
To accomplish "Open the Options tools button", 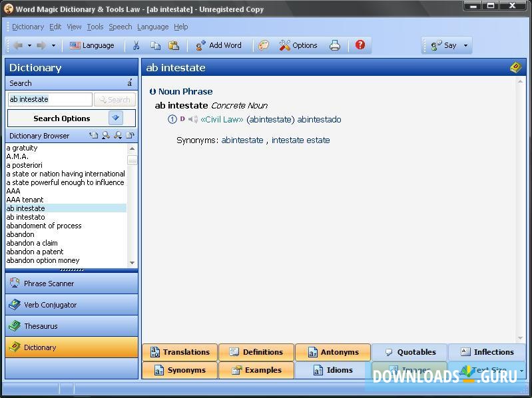I will click(298, 45).
